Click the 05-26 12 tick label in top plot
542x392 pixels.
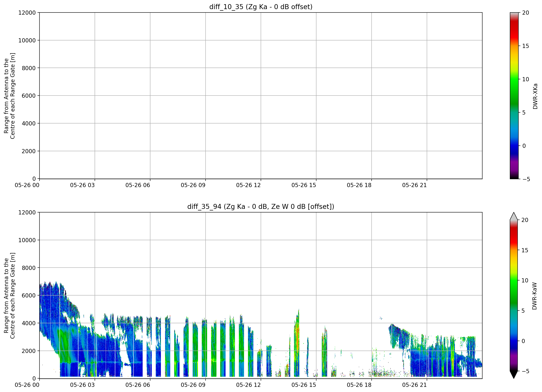(x=248, y=185)
